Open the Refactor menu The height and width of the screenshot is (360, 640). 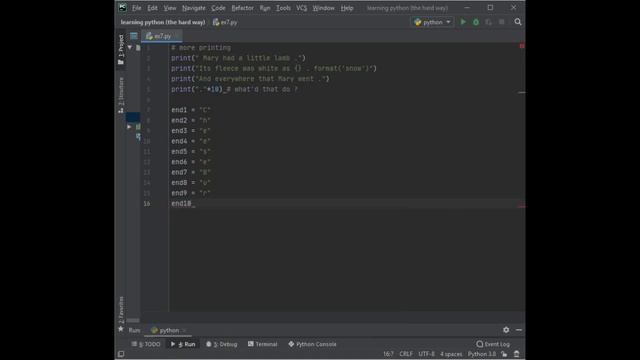pyautogui.click(x=242, y=8)
